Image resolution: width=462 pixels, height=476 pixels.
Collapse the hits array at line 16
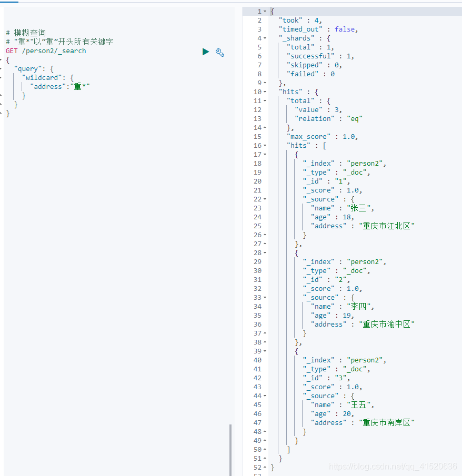coord(265,146)
